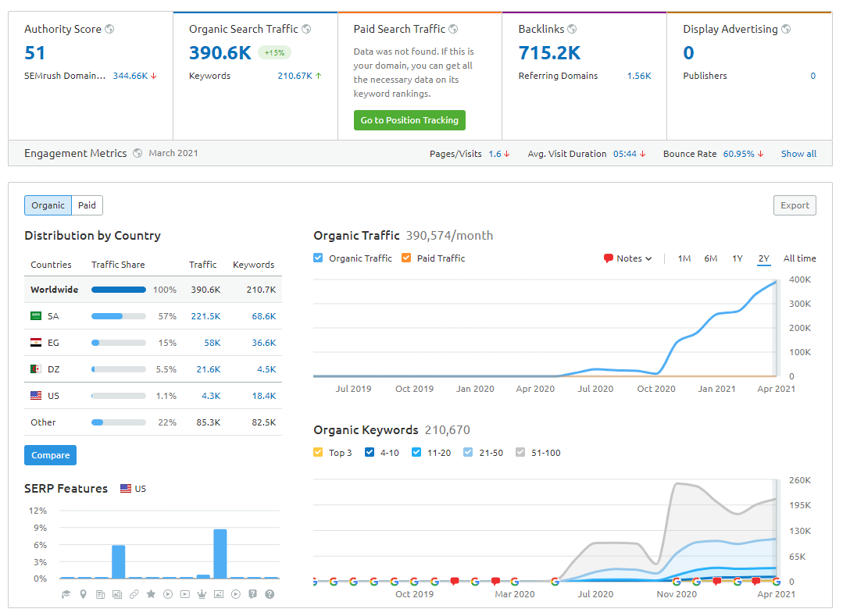Switch to the Paid tab
The image size is (850, 616).
tap(87, 205)
